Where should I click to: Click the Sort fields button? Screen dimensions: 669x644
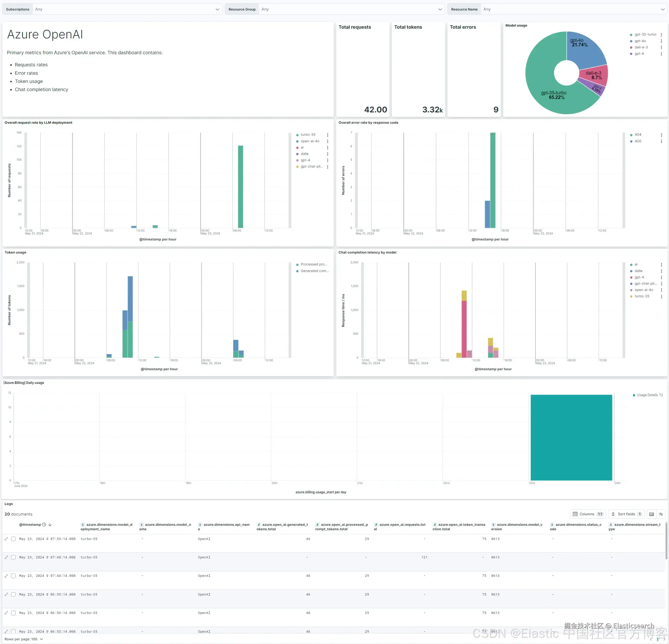pyautogui.click(x=626, y=514)
